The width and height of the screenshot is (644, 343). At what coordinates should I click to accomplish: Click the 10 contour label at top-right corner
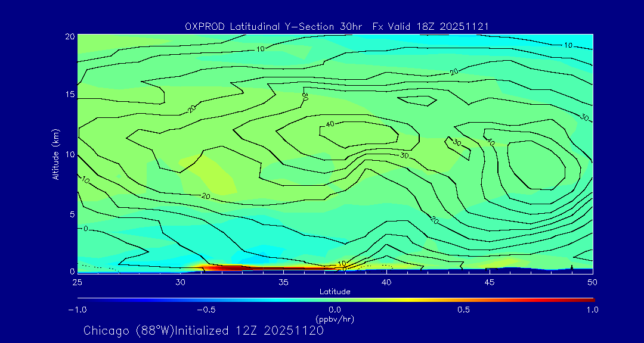coord(568,45)
